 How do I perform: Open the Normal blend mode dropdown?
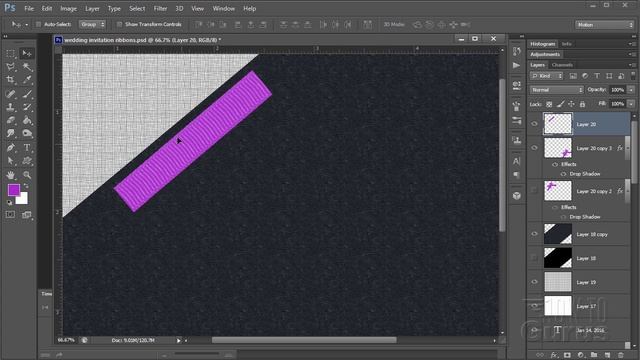point(557,90)
